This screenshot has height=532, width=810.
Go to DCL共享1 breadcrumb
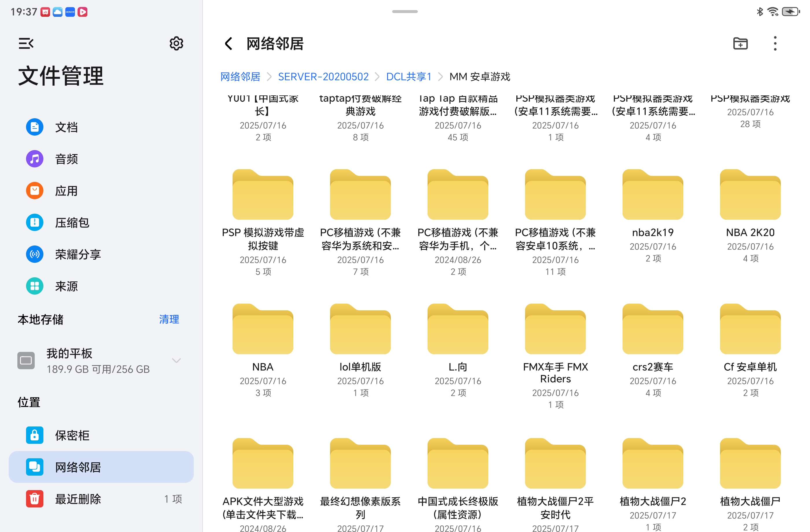coord(408,77)
